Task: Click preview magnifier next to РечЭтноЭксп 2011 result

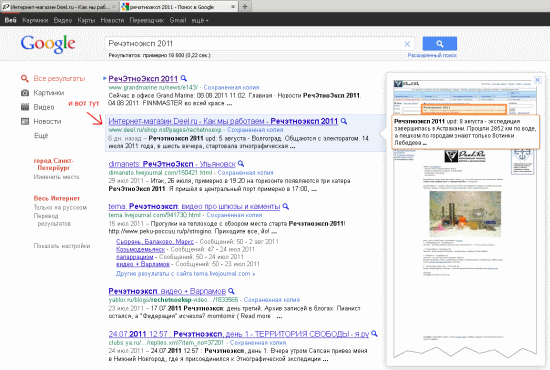Action: [183, 78]
